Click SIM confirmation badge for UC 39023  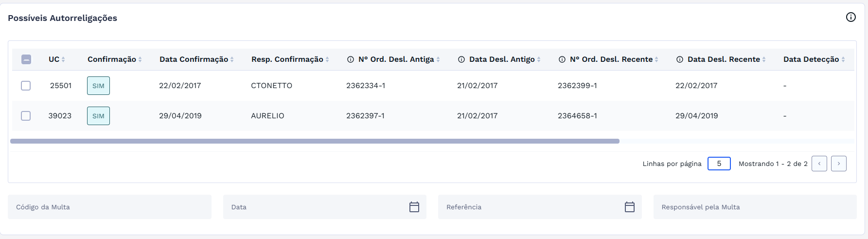click(98, 116)
